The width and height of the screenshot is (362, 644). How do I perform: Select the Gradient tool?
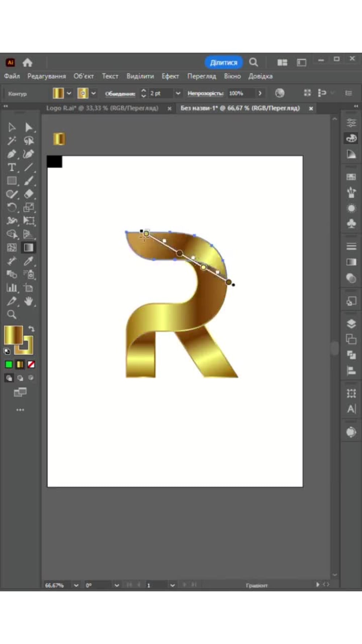coord(29,247)
